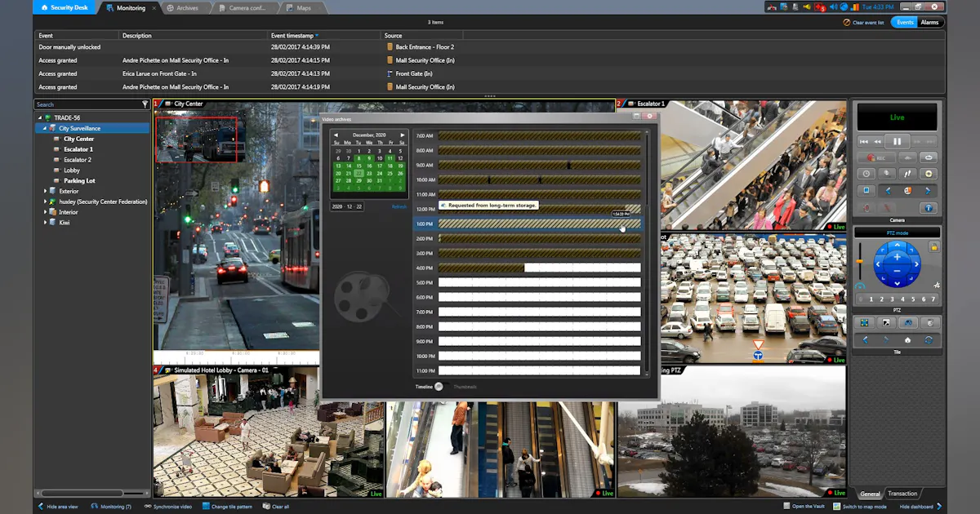Select PTZ preset number 7

[933, 299]
